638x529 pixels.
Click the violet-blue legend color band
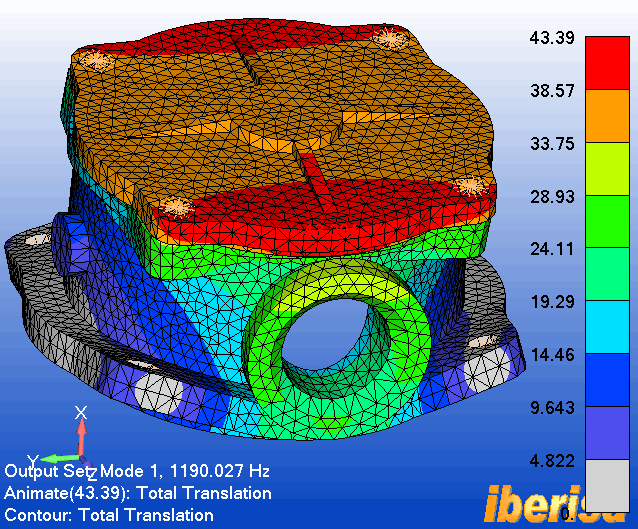[x=607, y=433]
